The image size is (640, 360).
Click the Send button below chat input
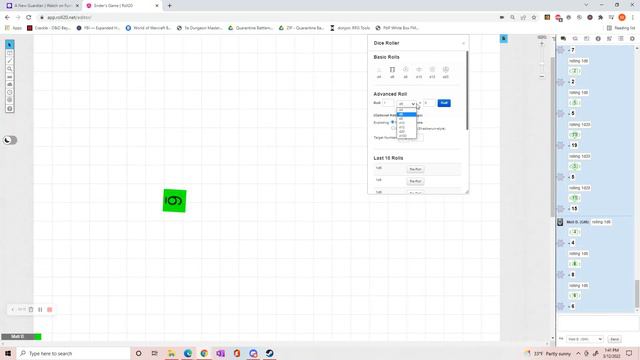(614, 339)
